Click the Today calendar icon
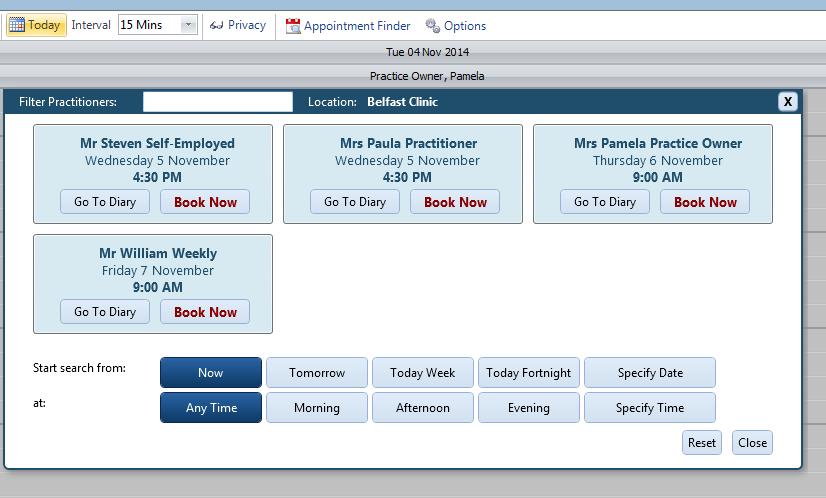The image size is (826, 498). (17, 25)
